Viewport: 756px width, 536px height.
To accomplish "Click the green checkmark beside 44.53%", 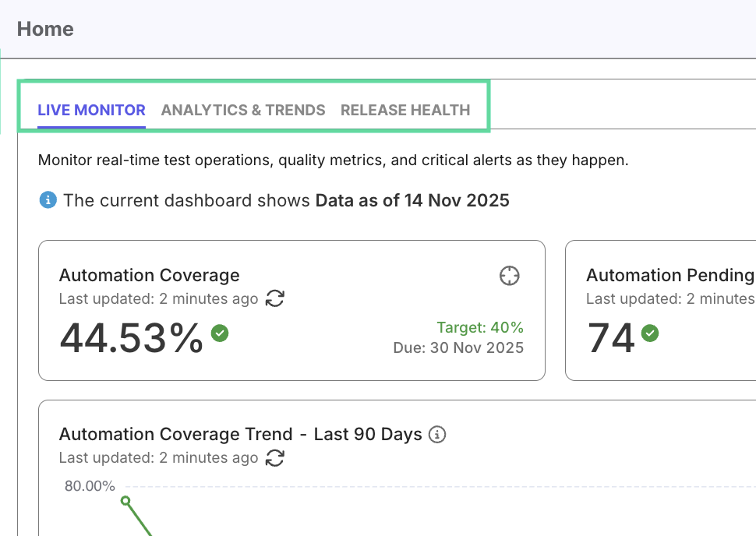I will coord(220,333).
